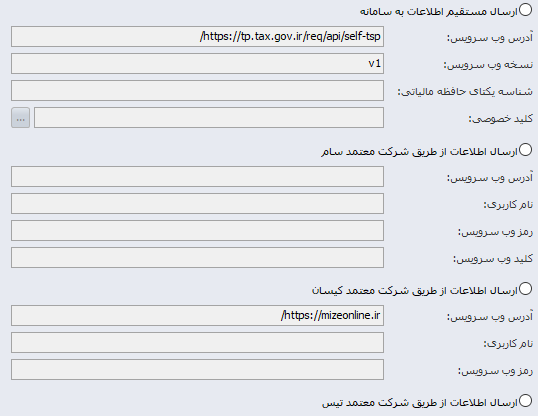Image resolution: width=538 pixels, height=416 pixels.
Task: Click the mizeonline.ir web service address field
Action: pos(197,316)
